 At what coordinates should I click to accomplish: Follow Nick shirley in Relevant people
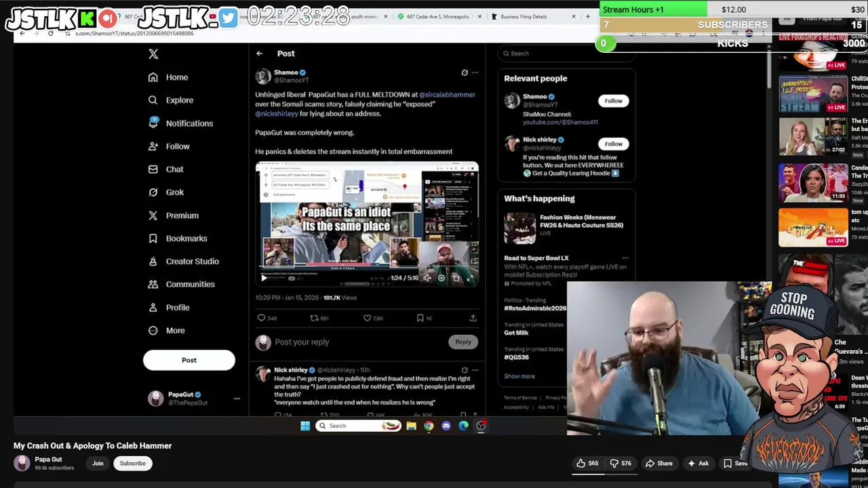tap(613, 144)
